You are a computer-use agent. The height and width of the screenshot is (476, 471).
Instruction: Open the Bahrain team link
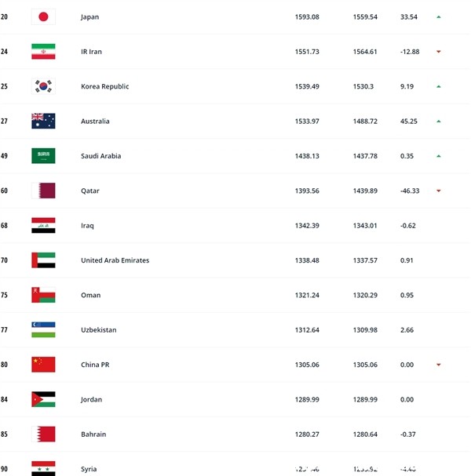93,434
